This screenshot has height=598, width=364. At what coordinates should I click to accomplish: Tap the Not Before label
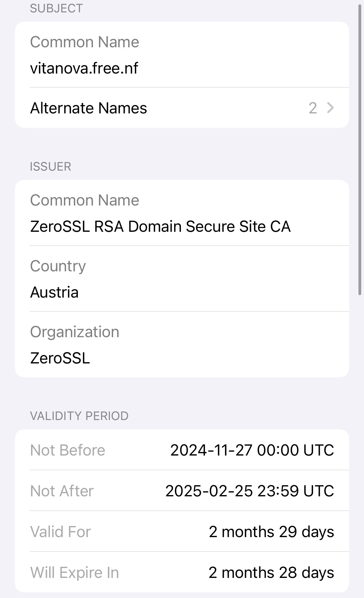coord(68,450)
